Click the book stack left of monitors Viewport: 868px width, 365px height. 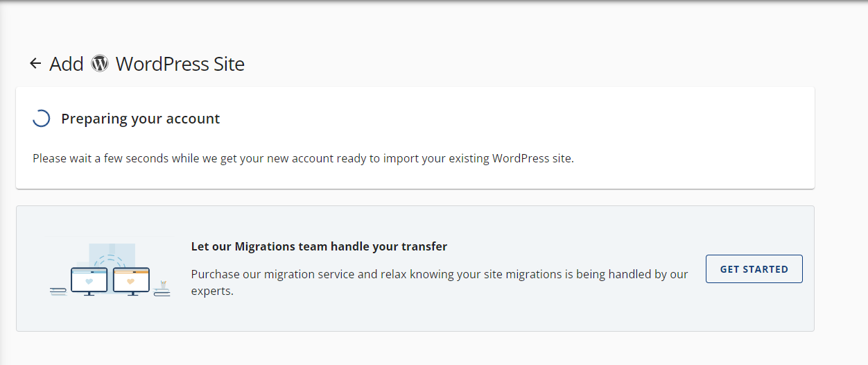click(58, 292)
